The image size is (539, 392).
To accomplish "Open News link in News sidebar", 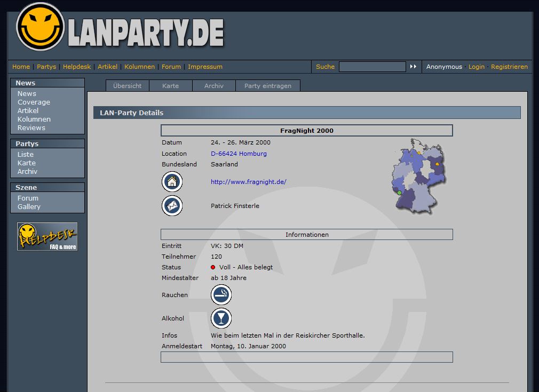I will click(27, 93).
